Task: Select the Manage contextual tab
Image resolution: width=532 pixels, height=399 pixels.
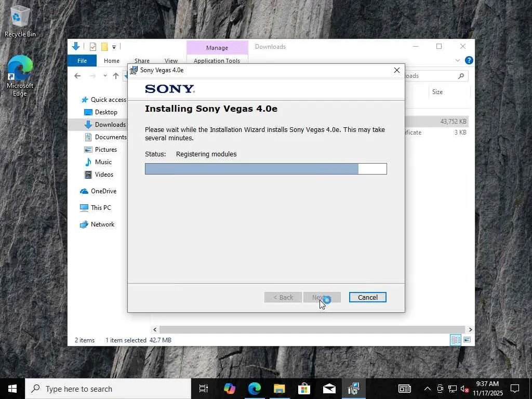Action: 217,48
